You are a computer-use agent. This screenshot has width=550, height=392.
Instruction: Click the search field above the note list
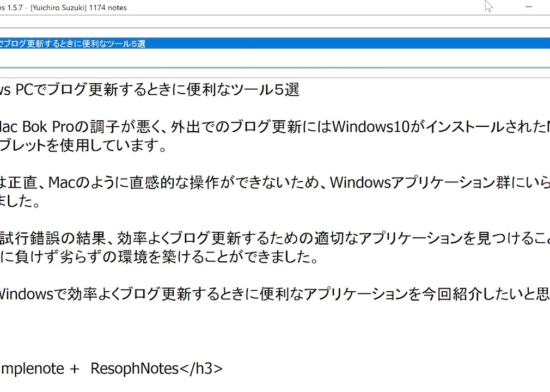click(275, 21)
